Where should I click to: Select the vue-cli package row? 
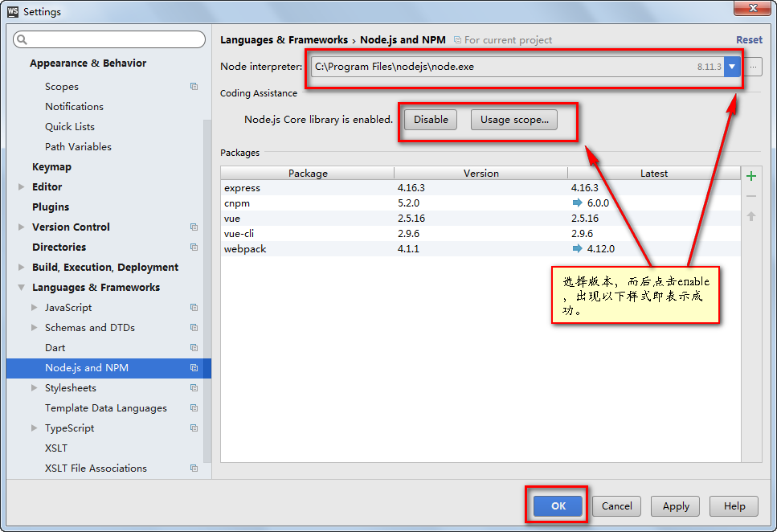pyautogui.click(x=481, y=234)
